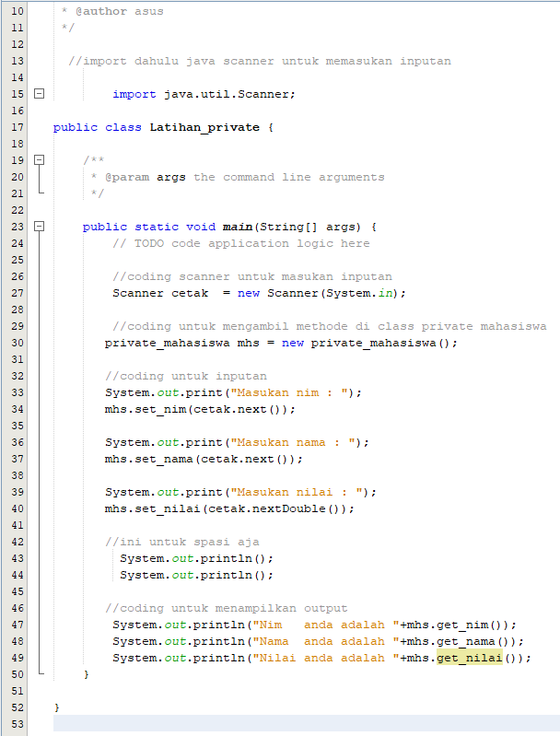The width and height of the screenshot is (560, 736).
Task: Click the class name Latihan_private
Action: 204,128
